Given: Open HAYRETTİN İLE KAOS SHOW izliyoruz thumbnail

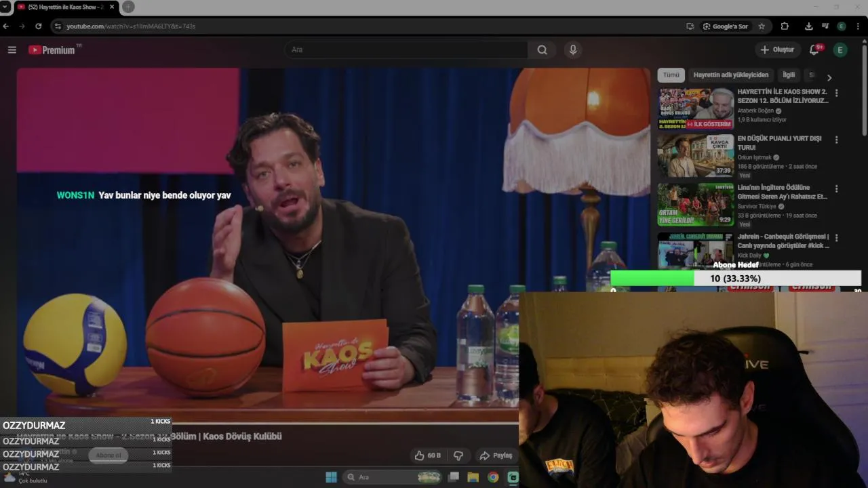Looking at the screenshot, I should point(696,108).
